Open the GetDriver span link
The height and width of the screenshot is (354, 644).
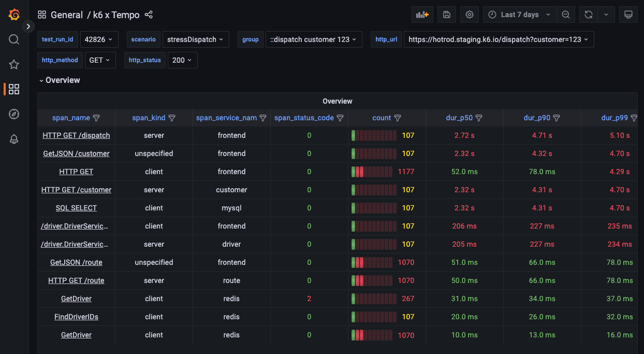pos(76,298)
